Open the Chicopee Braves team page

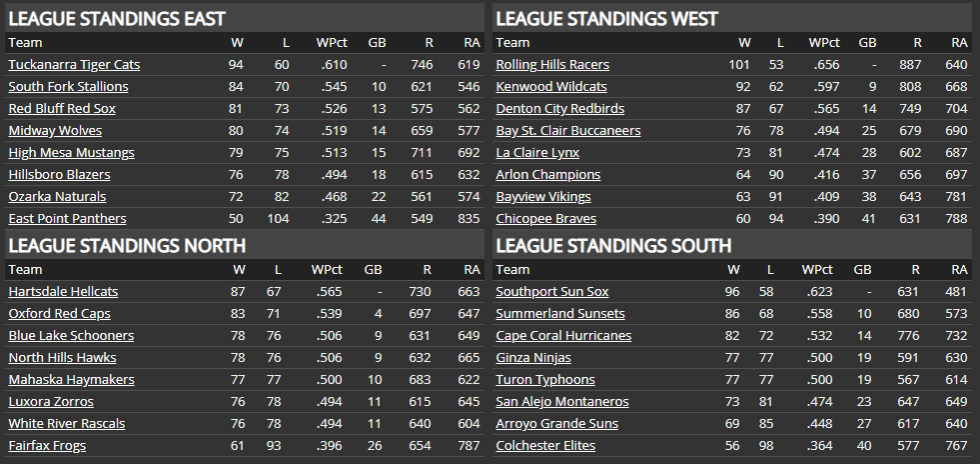(546, 219)
